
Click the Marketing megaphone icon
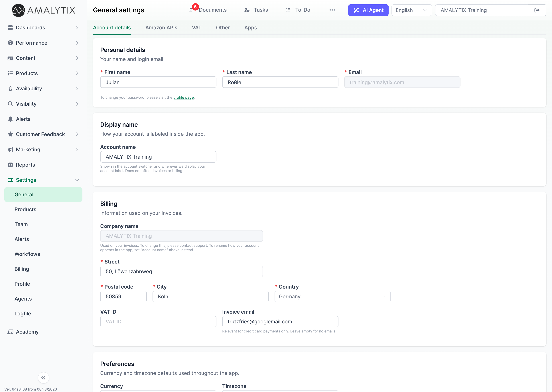[10, 150]
